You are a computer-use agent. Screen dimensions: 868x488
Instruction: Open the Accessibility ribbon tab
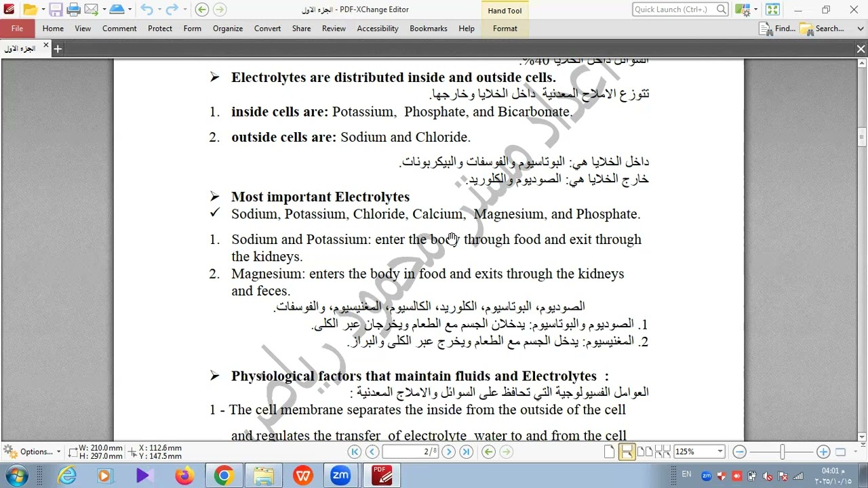[x=378, y=28]
